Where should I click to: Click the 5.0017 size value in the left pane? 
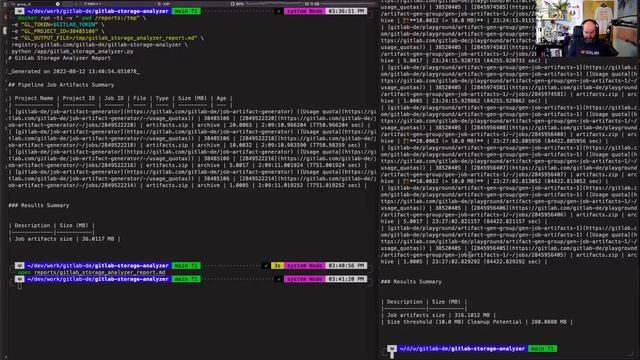[239, 165]
